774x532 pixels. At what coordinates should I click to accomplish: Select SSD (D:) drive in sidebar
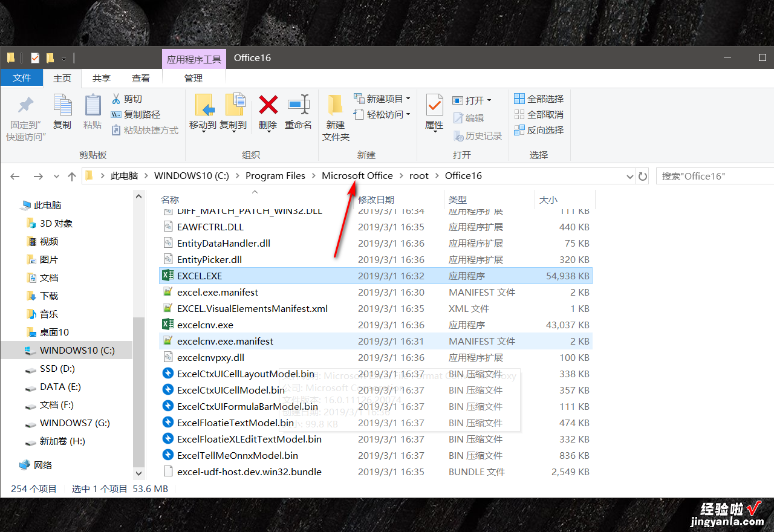(57, 368)
